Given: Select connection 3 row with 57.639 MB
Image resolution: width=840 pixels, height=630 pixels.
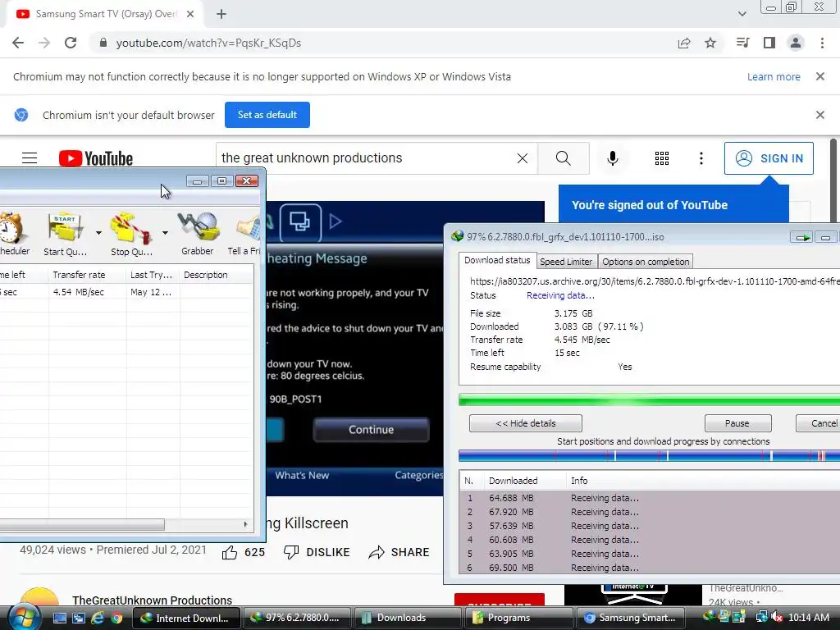Looking at the screenshot, I should coord(650,526).
